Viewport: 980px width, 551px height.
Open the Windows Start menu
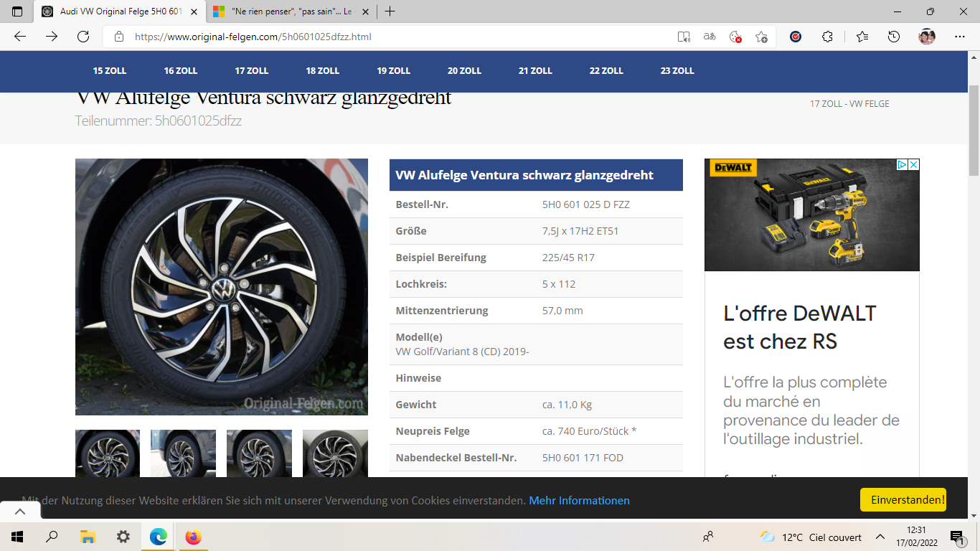point(17,537)
